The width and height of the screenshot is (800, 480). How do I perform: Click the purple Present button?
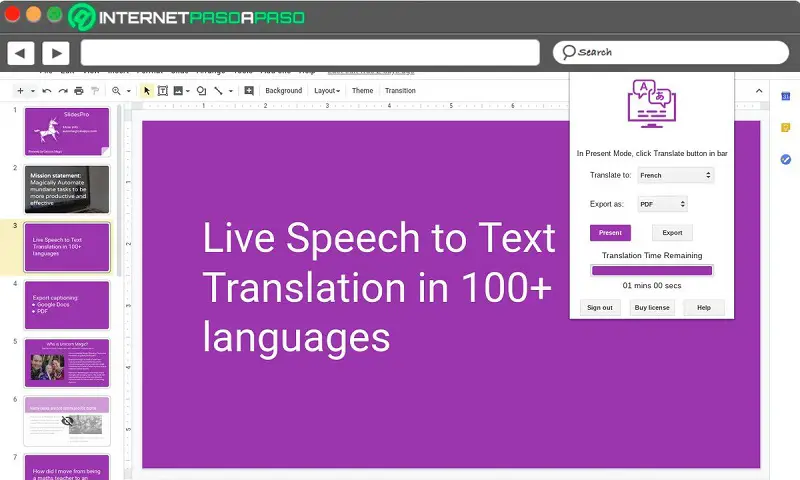[x=610, y=233]
